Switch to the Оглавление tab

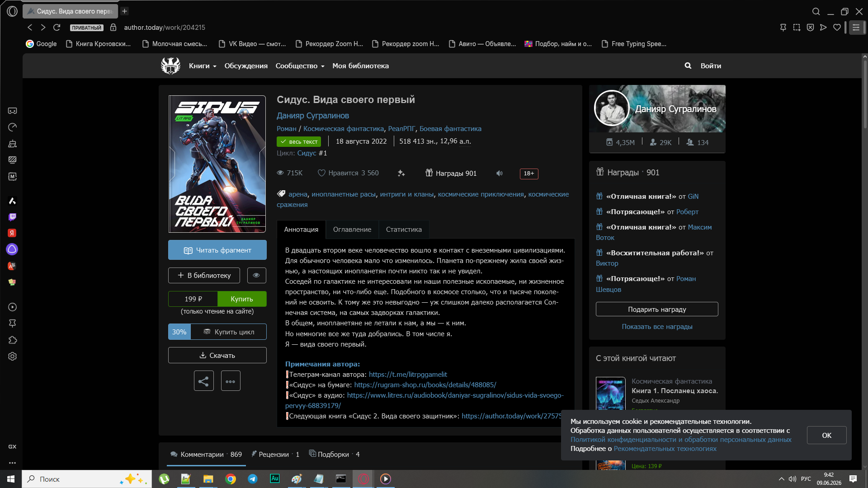pos(352,230)
